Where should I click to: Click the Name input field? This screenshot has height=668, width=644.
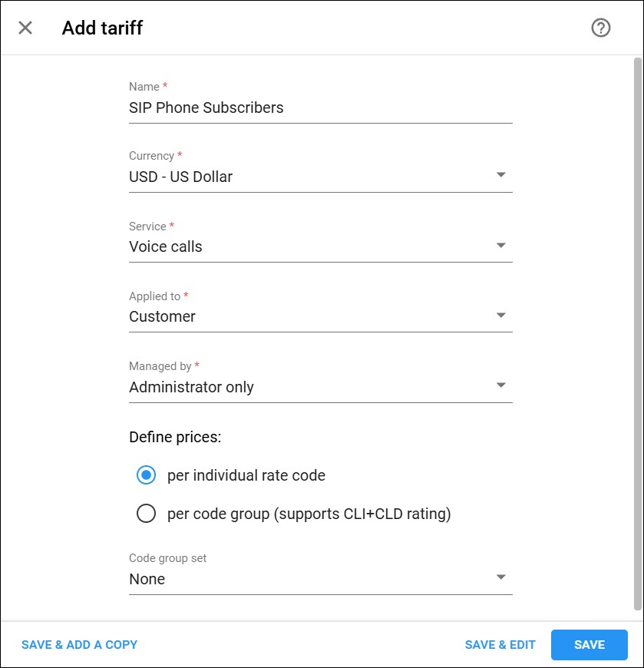pos(321,107)
